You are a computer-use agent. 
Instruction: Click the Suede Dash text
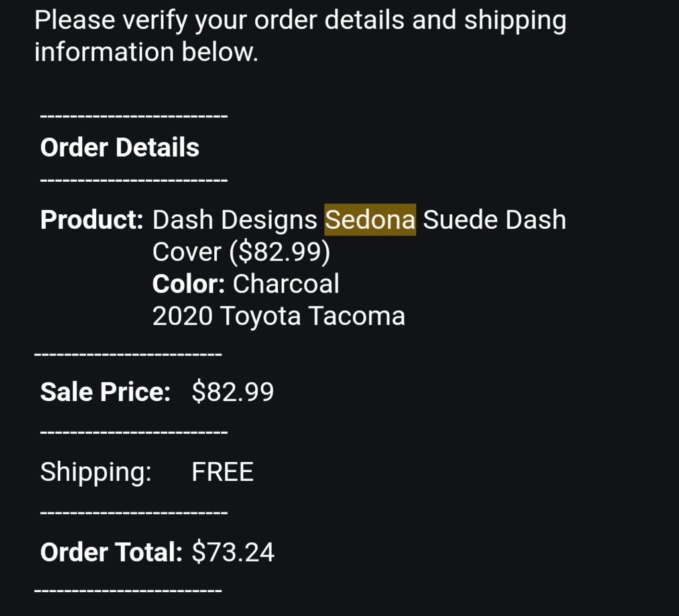pos(494,219)
